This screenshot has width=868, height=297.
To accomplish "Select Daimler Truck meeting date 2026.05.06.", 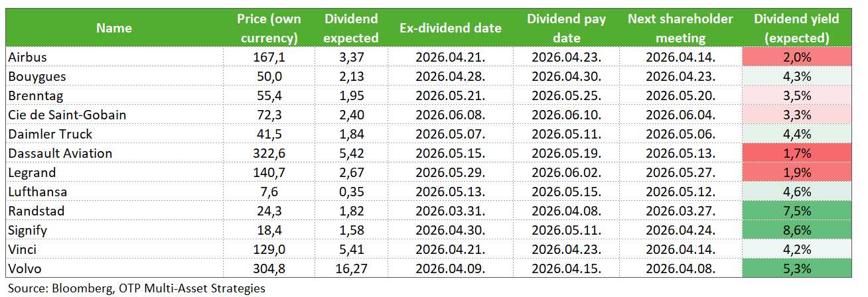I will [680, 135].
